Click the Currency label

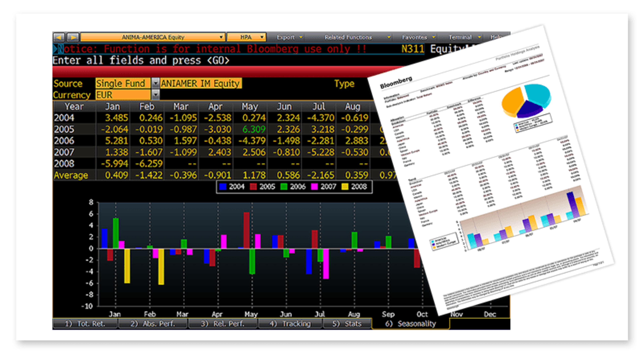[72, 95]
